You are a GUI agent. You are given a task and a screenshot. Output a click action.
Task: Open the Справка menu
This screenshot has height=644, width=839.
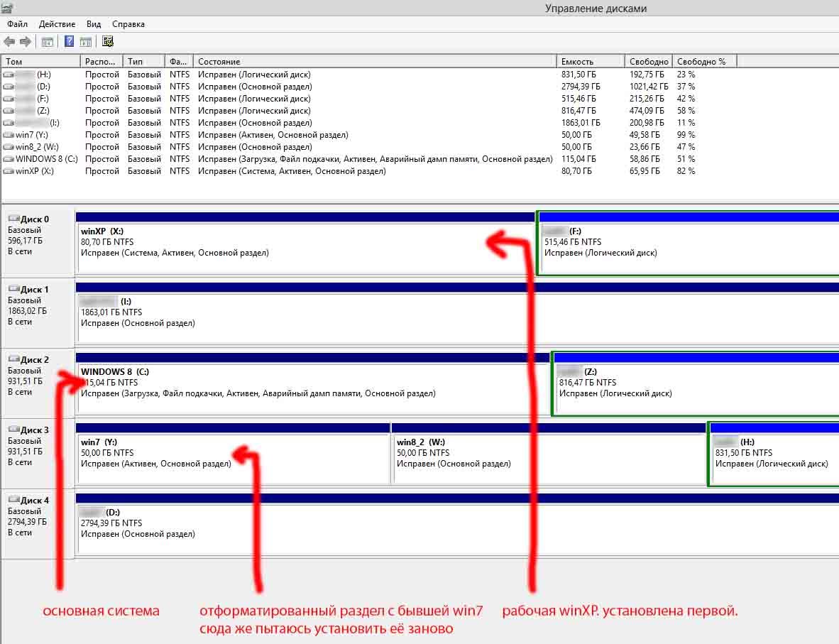click(128, 24)
